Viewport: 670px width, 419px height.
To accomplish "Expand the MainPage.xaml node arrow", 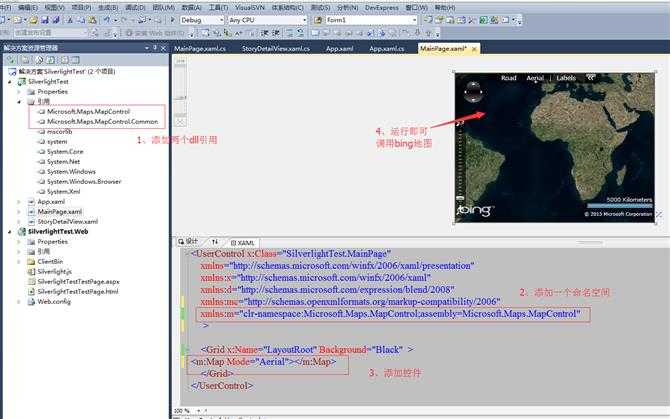I will pos(19,211).
